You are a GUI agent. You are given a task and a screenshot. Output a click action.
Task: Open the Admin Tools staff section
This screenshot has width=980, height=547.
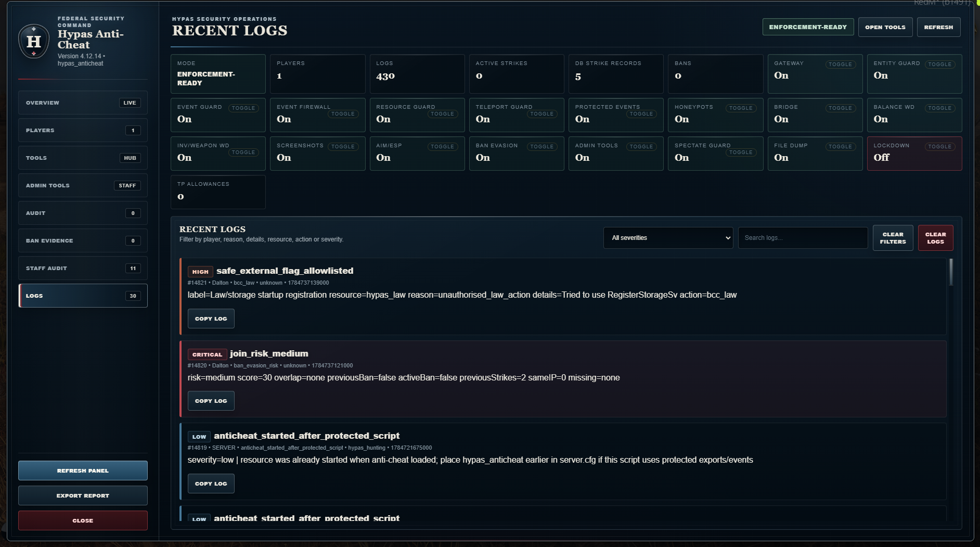click(x=83, y=185)
